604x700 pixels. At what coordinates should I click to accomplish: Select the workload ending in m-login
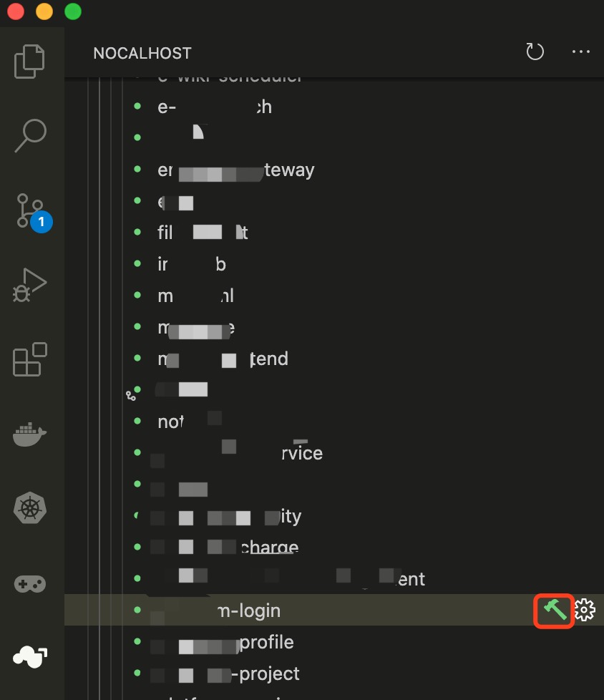[x=248, y=611]
